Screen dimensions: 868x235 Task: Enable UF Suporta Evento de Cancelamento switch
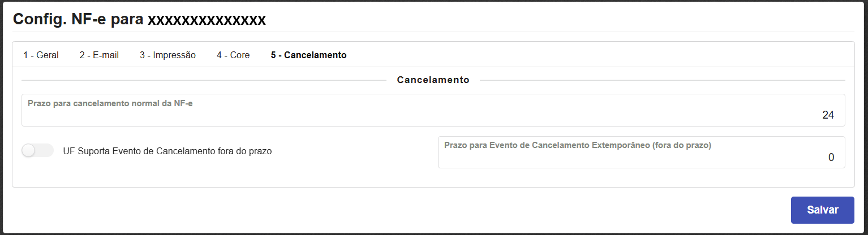point(37,151)
